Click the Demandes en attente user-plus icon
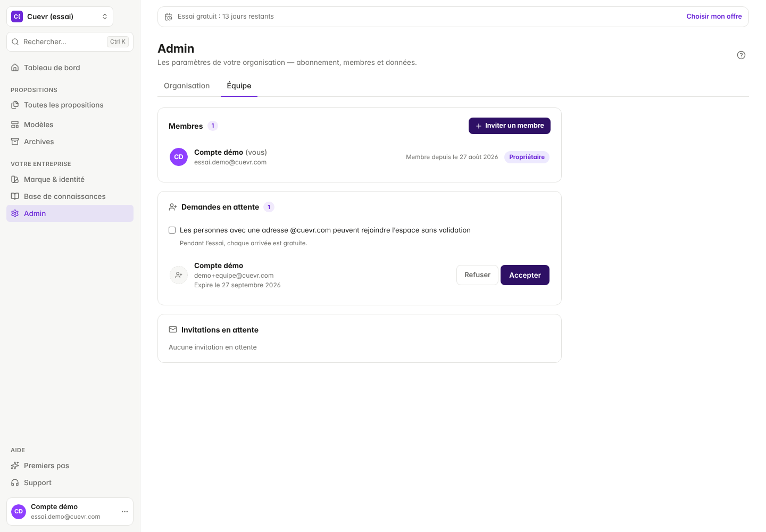The height and width of the screenshot is (532, 766). pyautogui.click(x=173, y=207)
